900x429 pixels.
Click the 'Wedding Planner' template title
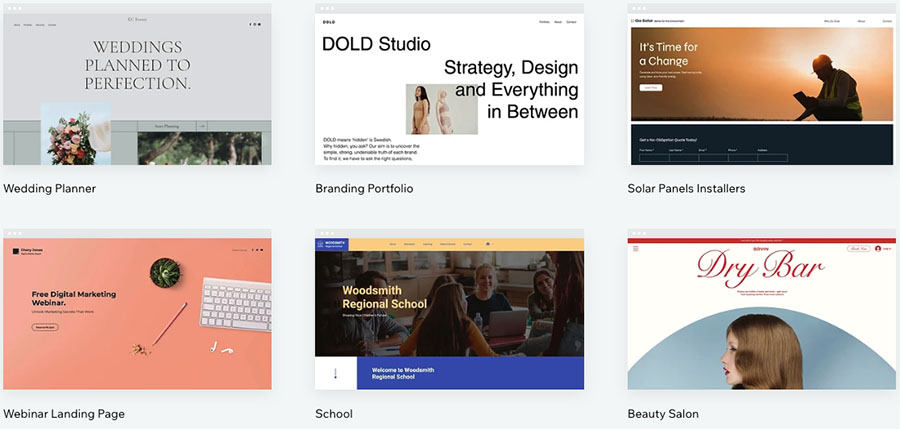(x=49, y=188)
